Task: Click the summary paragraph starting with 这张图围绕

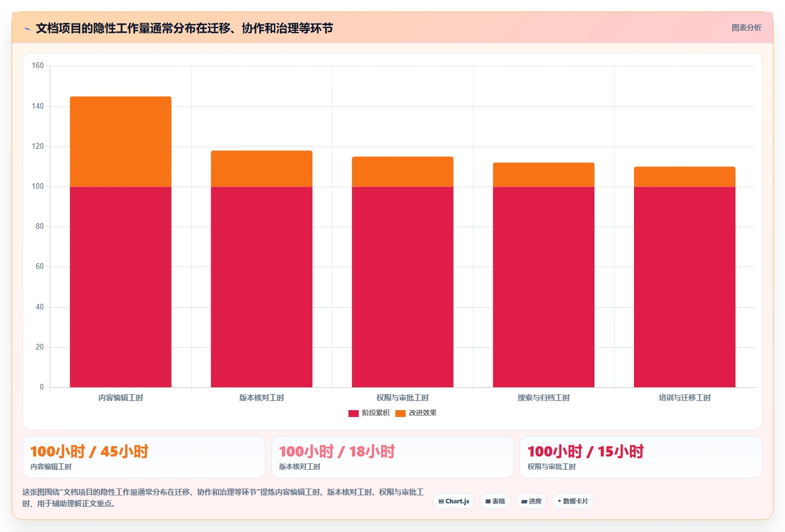Action: click(x=223, y=498)
